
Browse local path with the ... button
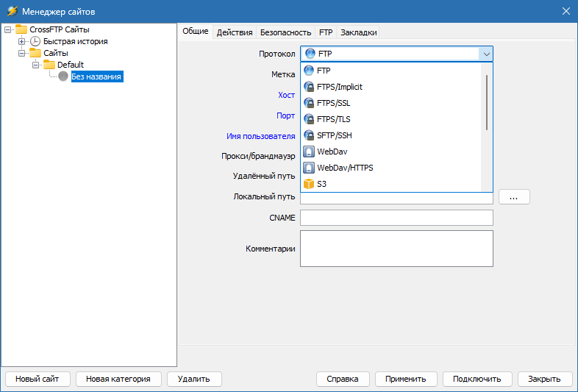tap(514, 197)
